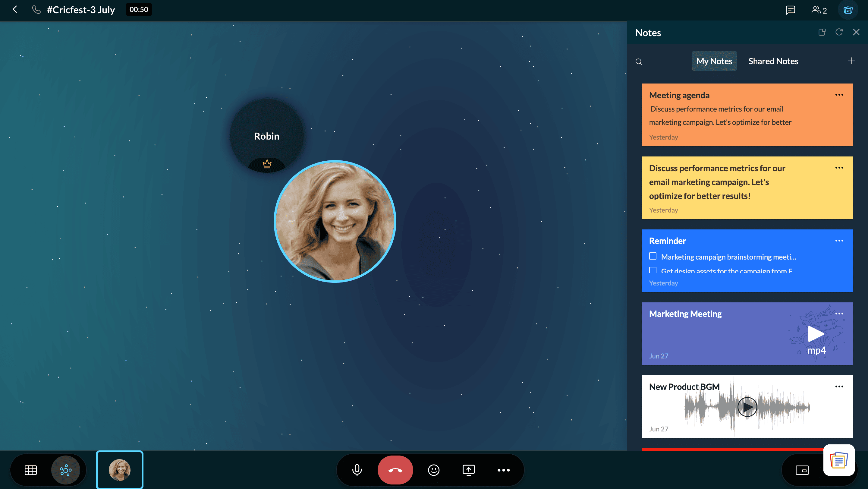Image resolution: width=868 pixels, height=489 pixels.
Task: Enable picture-in-picture mode
Action: click(802, 470)
